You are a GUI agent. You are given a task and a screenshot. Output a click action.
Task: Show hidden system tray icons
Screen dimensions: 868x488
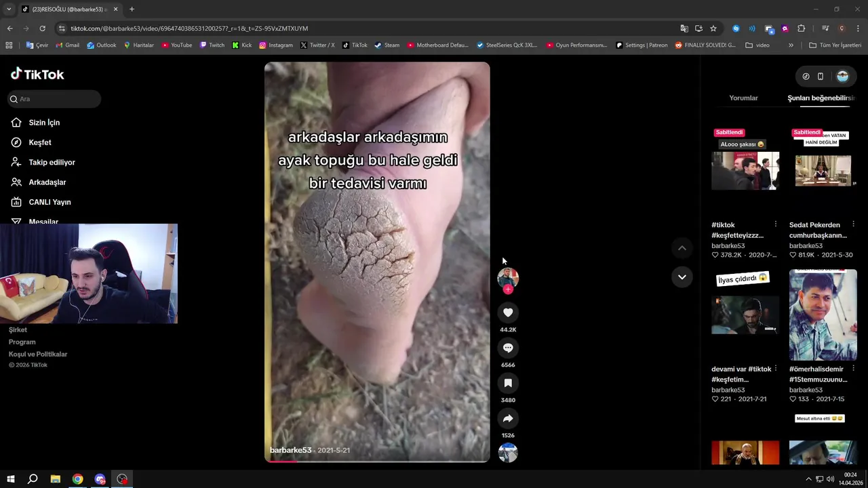point(808,479)
